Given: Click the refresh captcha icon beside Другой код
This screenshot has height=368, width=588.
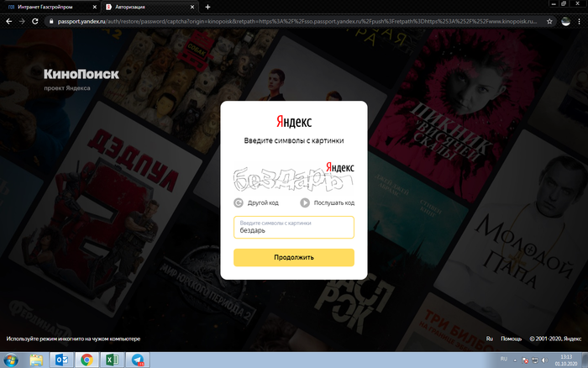Looking at the screenshot, I should [239, 202].
